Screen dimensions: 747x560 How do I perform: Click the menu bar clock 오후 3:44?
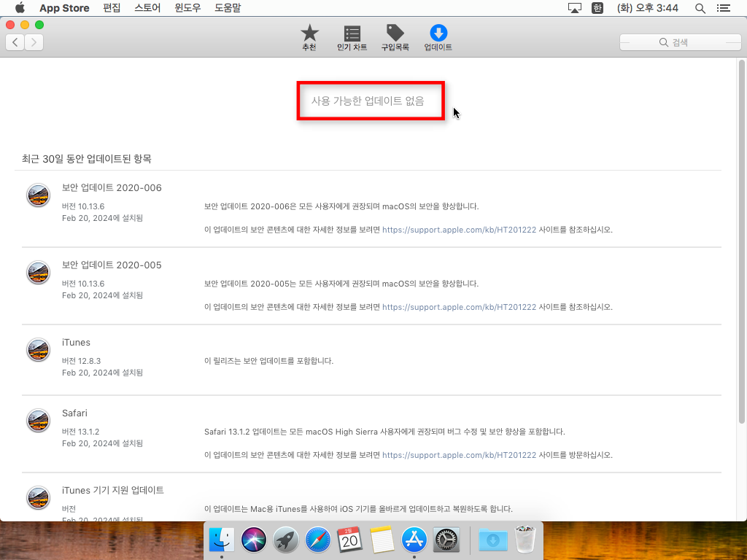coord(648,7)
